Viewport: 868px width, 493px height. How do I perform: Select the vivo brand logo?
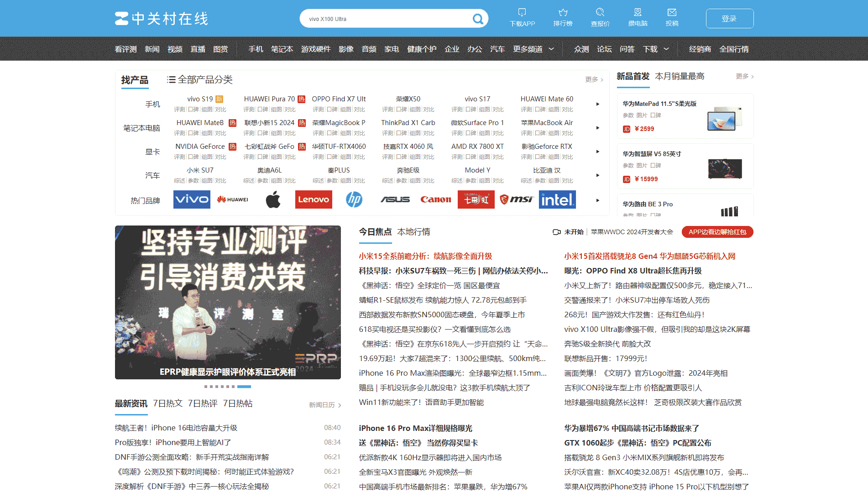coord(192,199)
